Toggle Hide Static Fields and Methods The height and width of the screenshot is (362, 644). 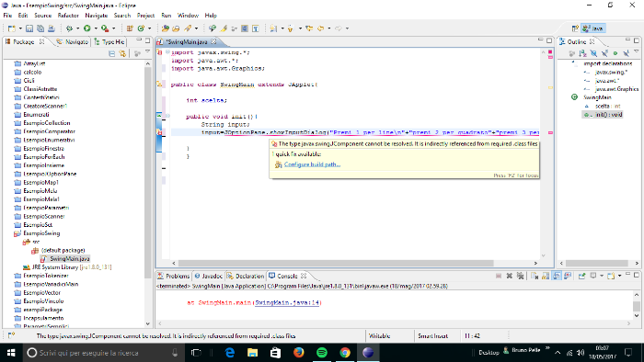pyautogui.click(x=604, y=53)
